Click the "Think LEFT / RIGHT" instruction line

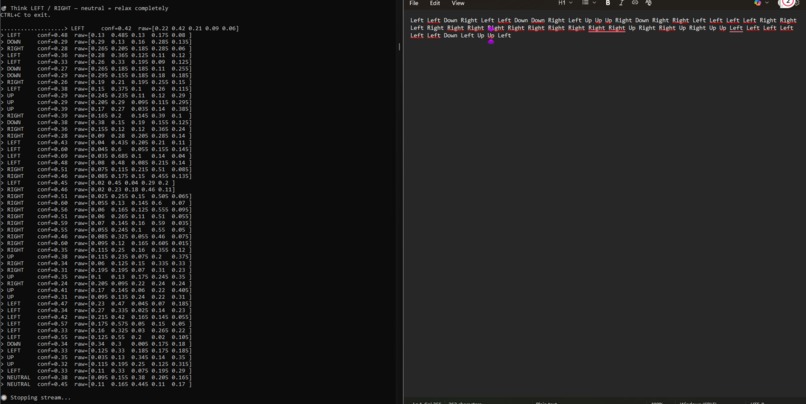coord(85,8)
